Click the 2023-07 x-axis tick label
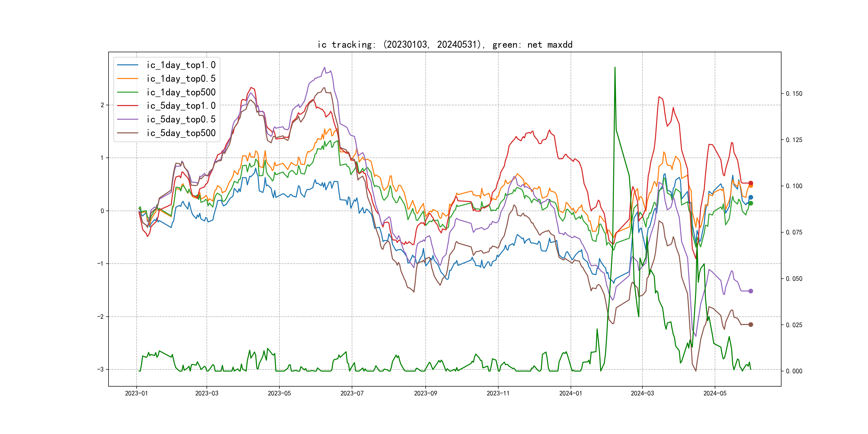Viewport: 868px width, 434px height. click(x=352, y=393)
